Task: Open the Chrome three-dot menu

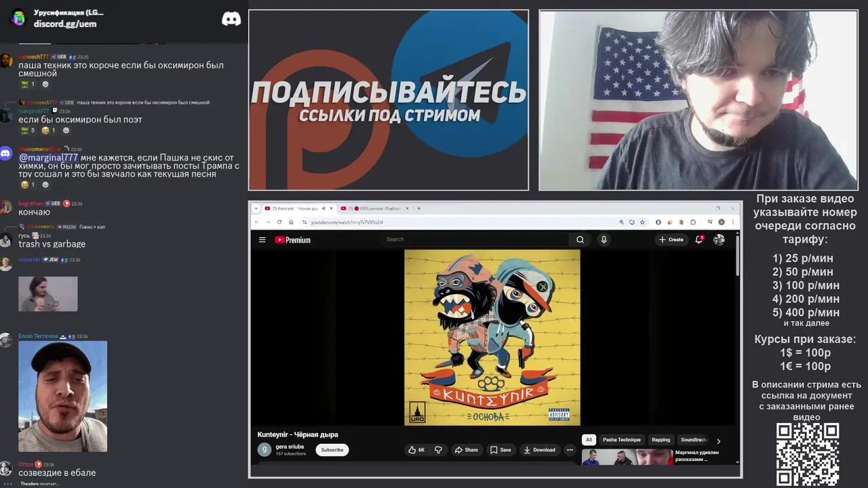Action: [732, 222]
